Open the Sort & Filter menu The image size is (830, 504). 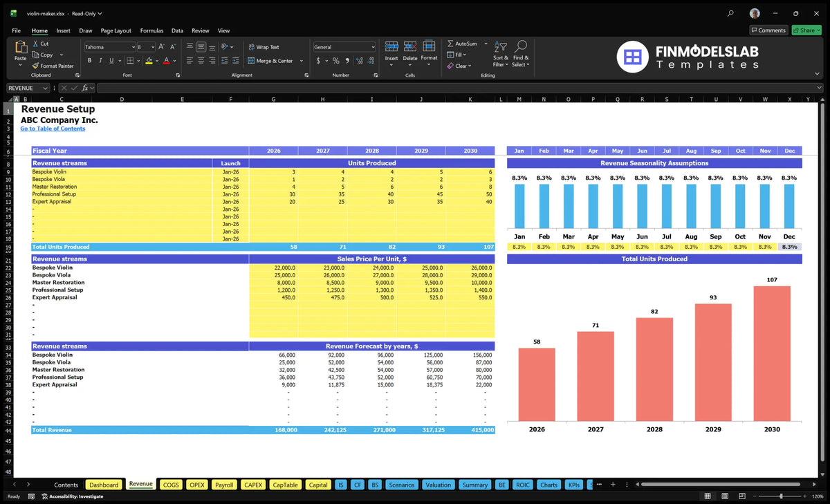501,53
